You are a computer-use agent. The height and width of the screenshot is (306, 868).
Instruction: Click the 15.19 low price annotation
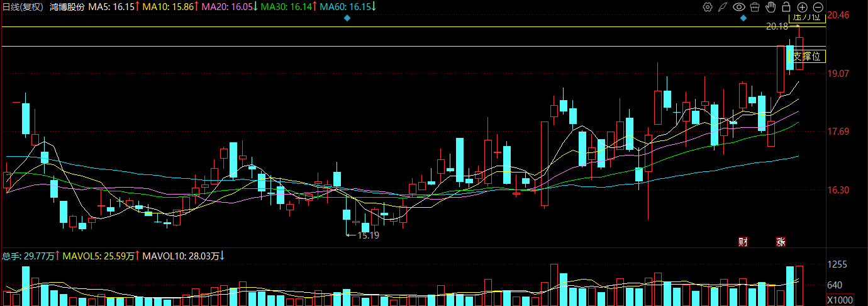368,235
